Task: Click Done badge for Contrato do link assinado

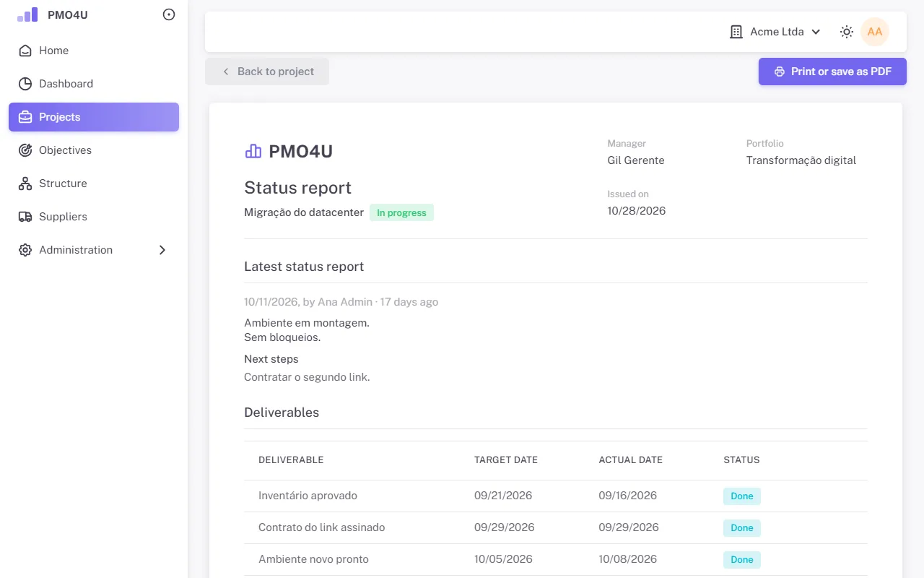Action: pos(742,528)
